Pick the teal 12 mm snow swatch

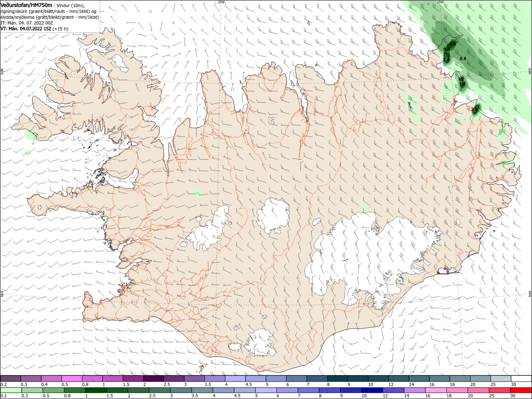[x=399, y=379]
